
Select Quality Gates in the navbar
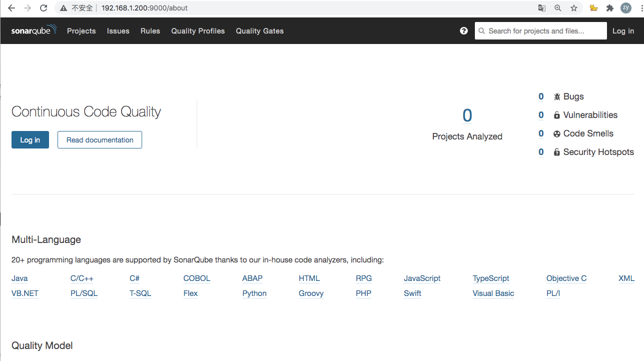[260, 31]
